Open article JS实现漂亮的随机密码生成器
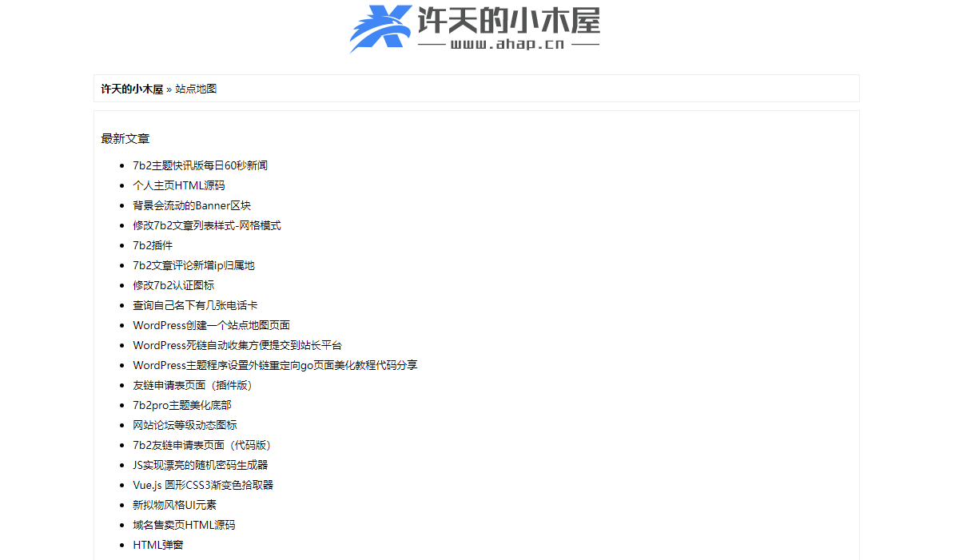979x560 pixels. (x=201, y=465)
